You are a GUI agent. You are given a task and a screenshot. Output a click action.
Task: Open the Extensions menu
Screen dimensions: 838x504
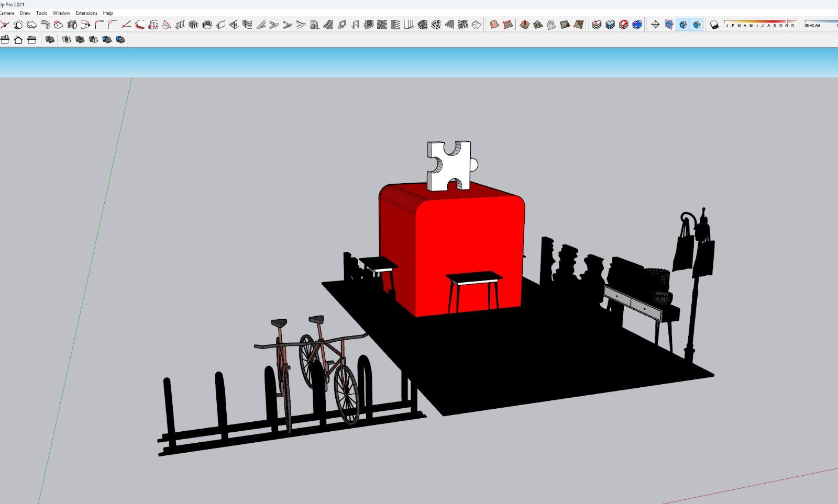pos(86,13)
